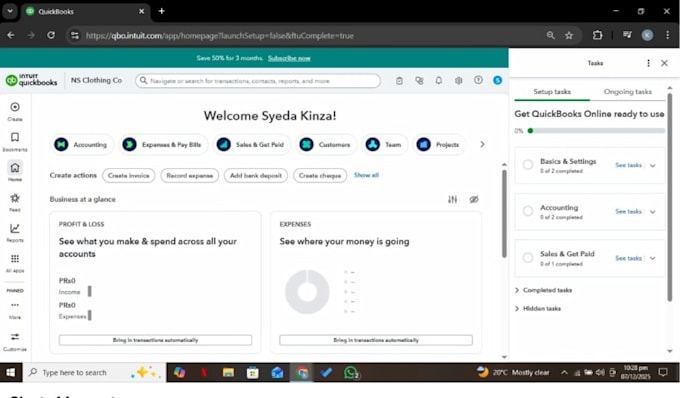Switch to Ongoing tasks tab
This screenshot has width=680, height=398.
tap(628, 91)
